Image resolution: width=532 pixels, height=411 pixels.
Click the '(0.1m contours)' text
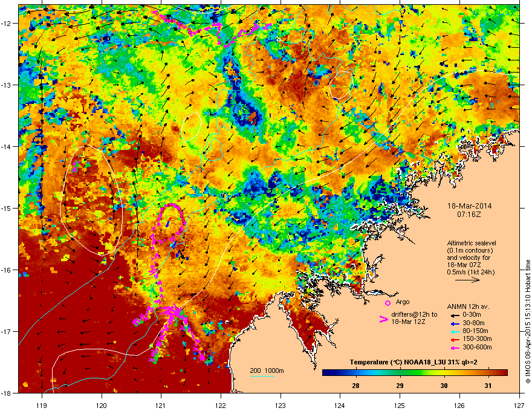coord(470,250)
